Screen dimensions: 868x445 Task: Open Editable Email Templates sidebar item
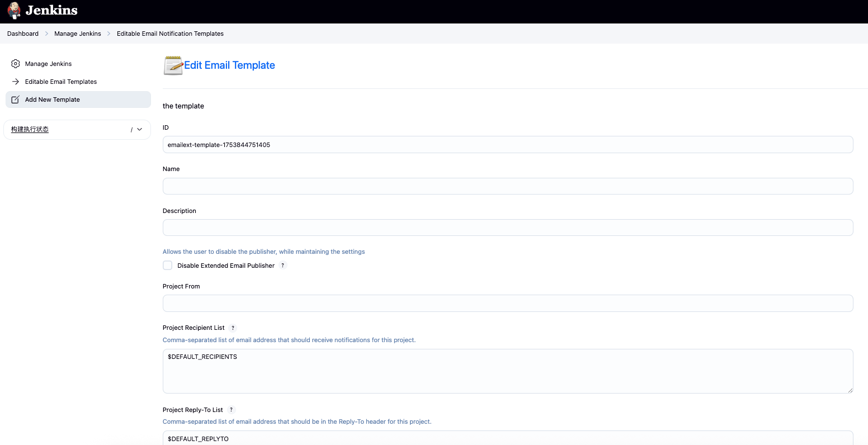pos(61,82)
